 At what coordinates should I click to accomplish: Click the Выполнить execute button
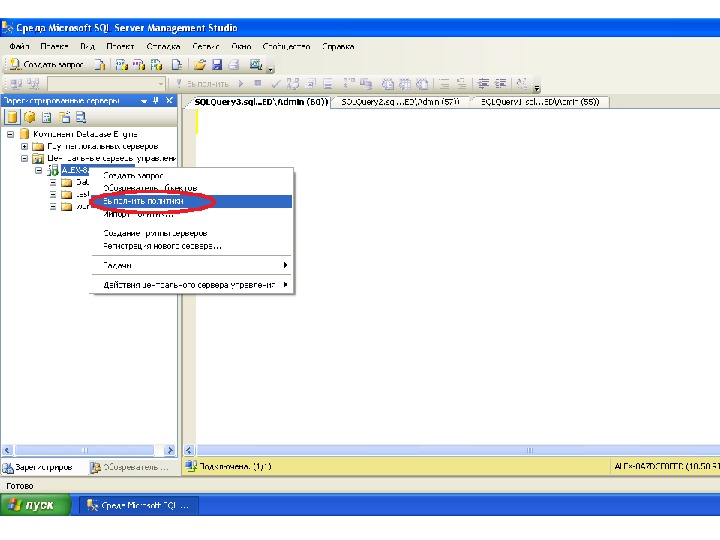point(202,84)
